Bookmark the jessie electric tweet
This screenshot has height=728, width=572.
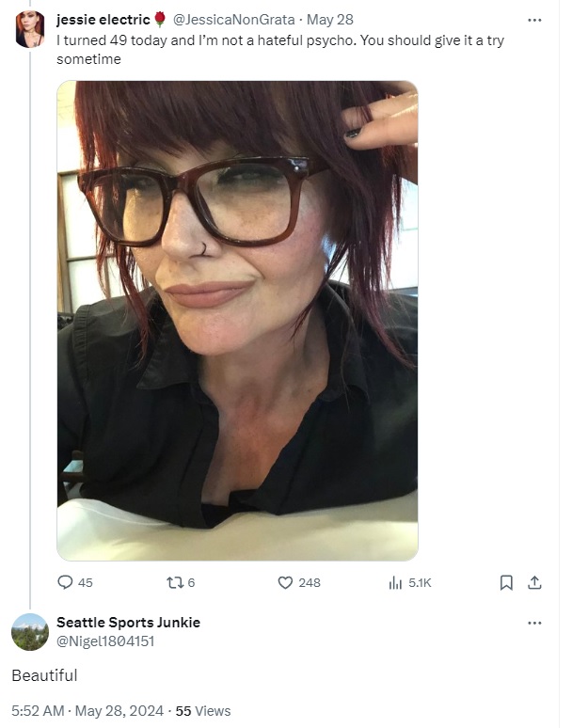click(506, 582)
